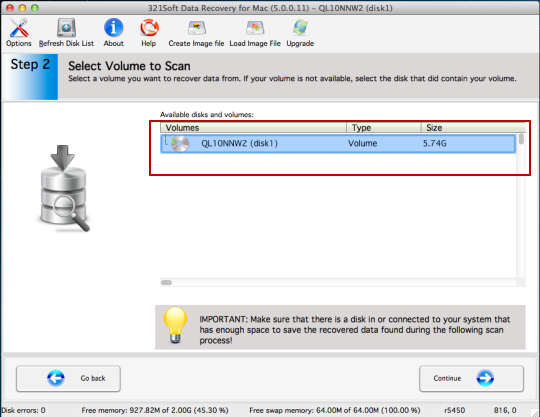Click the vertical scrollbar of volume list
Screen dimensions: 540x417
tap(521, 205)
